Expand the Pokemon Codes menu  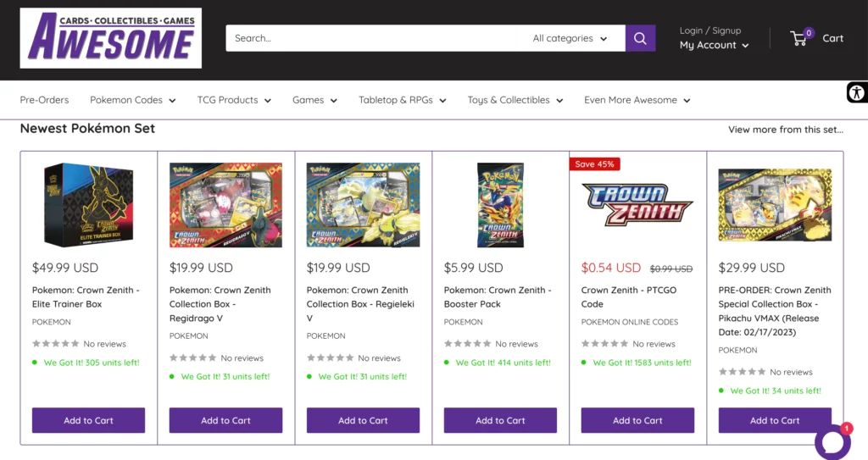[x=133, y=100]
